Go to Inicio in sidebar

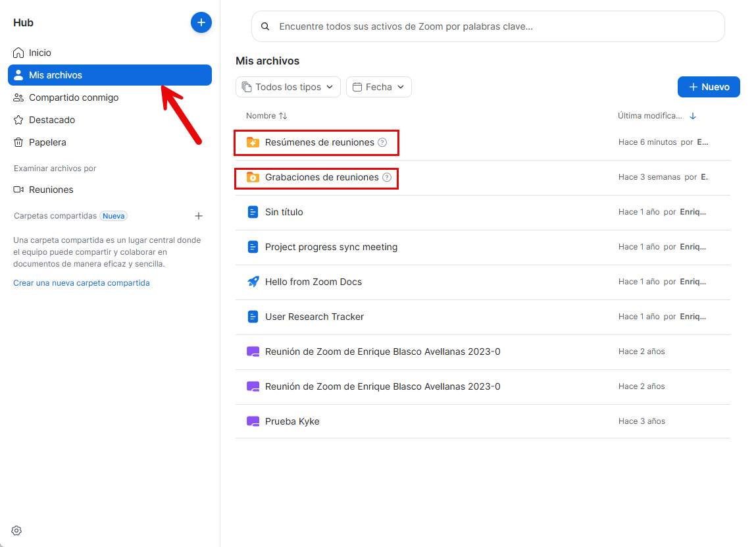(x=39, y=53)
